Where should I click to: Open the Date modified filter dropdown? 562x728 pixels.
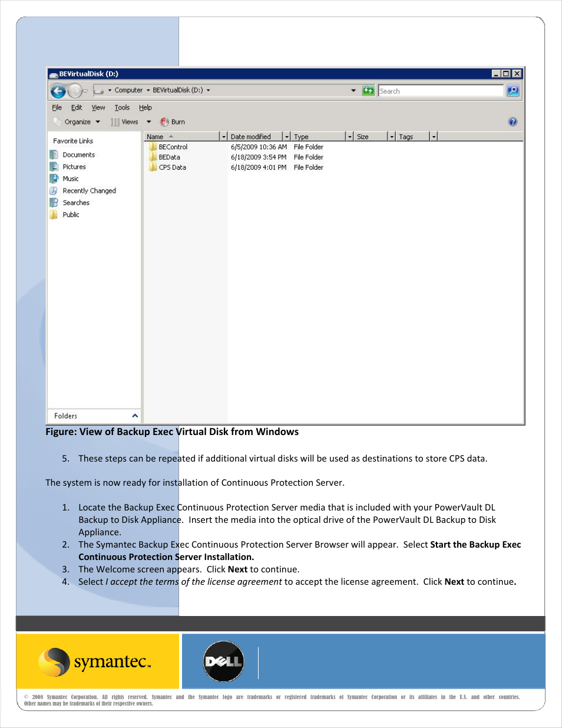coord(287,137)
